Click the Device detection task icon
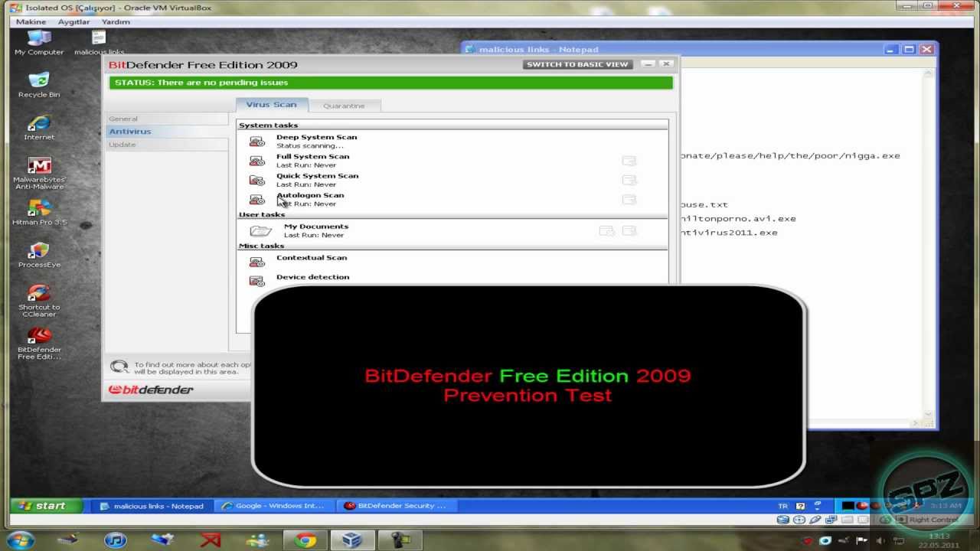The width and height of the screenshot is (980, 551). pos(257,281)
